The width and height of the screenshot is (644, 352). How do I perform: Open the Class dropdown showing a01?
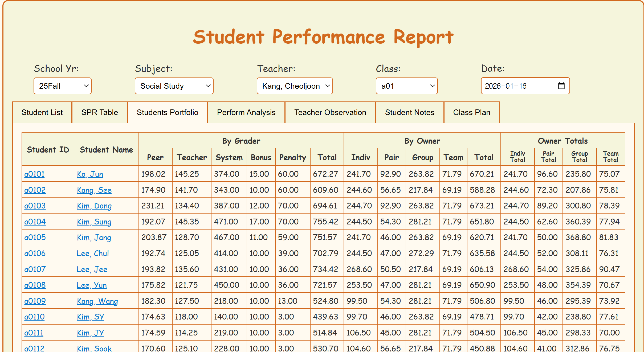click(x=406, y=86)
